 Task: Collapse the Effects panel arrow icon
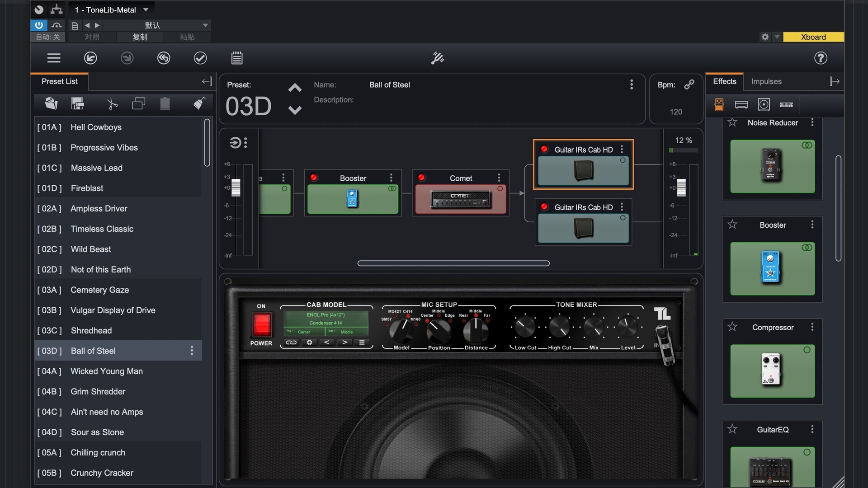pyautogui.click(x=835, y=81)
